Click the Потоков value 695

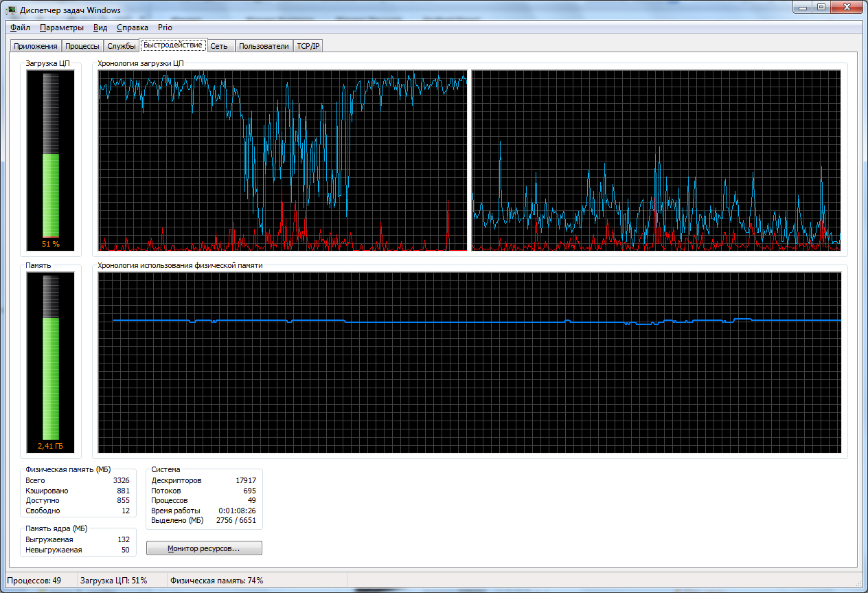pyautogui.click(x=249, y=491)
